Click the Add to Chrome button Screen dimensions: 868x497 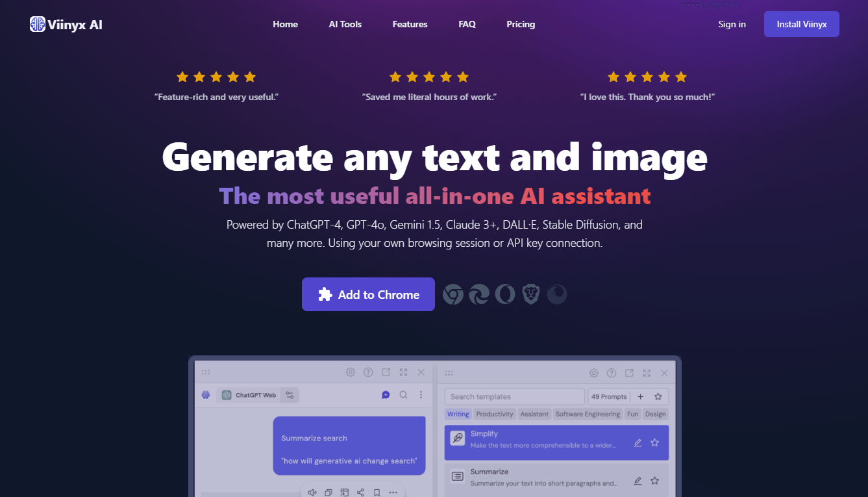click(x=368, y=294)
